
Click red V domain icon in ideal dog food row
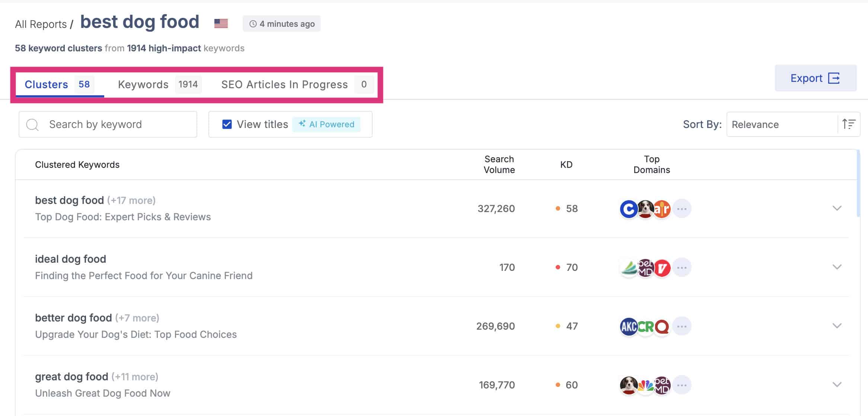[662, 268]
